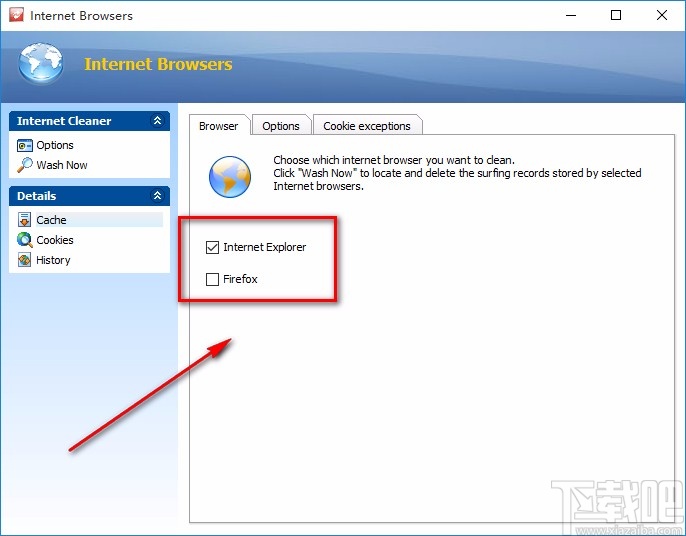Select Cookies in Details list

point(55,240)
